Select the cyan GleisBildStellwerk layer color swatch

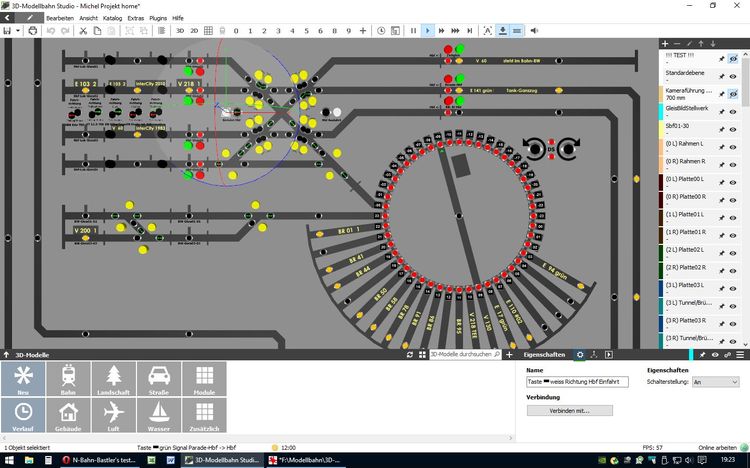point(661,109)
